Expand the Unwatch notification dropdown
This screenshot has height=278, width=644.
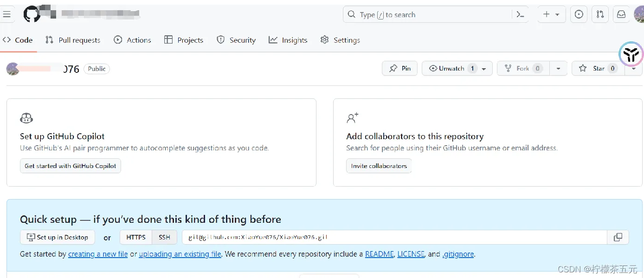[484, 69]
